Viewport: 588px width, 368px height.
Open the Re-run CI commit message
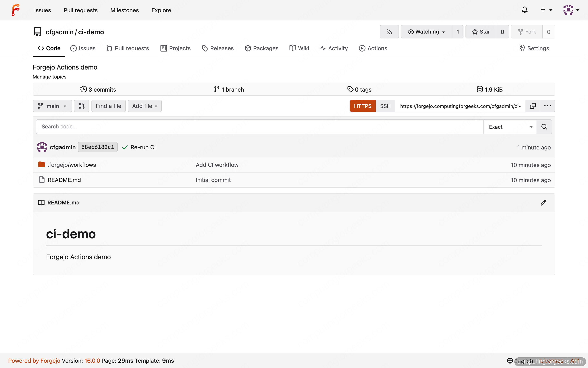tap(143, 147)
